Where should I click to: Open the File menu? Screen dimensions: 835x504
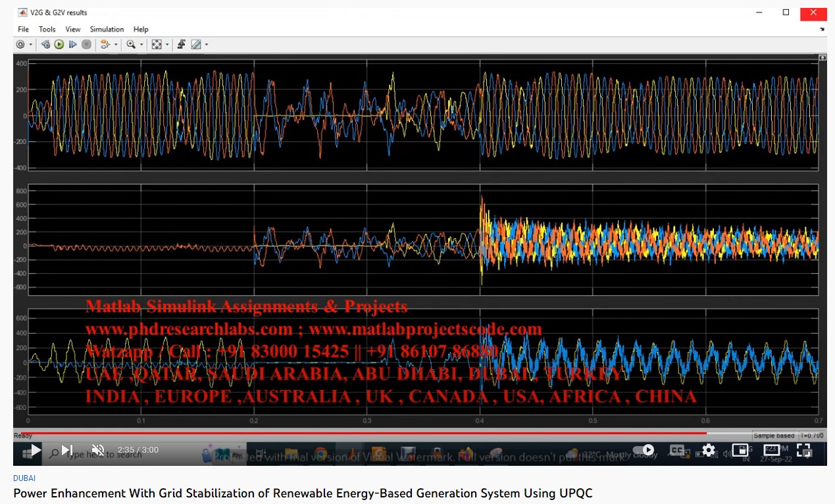coord(23,29)
